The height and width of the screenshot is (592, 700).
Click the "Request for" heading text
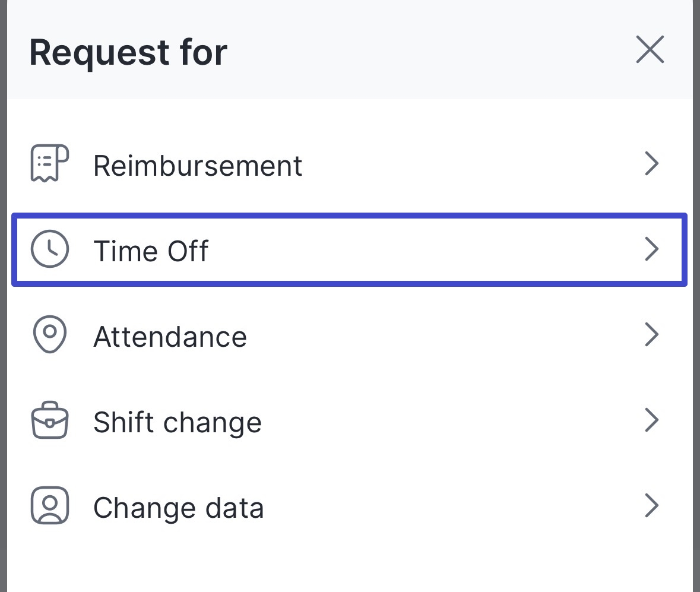[128, 52]
